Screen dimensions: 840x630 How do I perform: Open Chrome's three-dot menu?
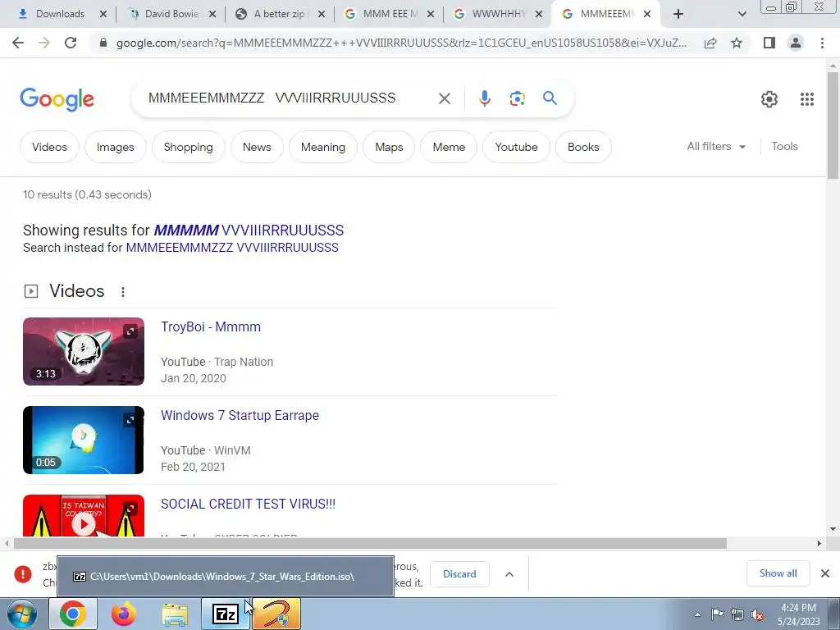(x=822, y=43)
